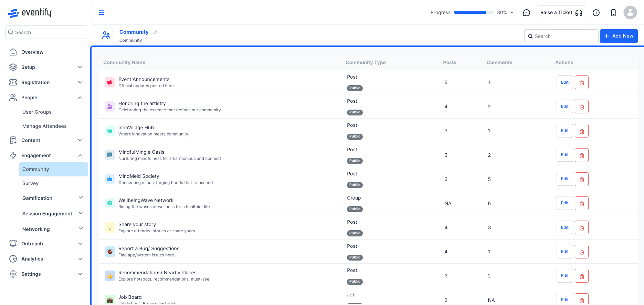Delete MindfulMingle Oasis community
This screenshot has width=644, height=305.
click(582, 155)
